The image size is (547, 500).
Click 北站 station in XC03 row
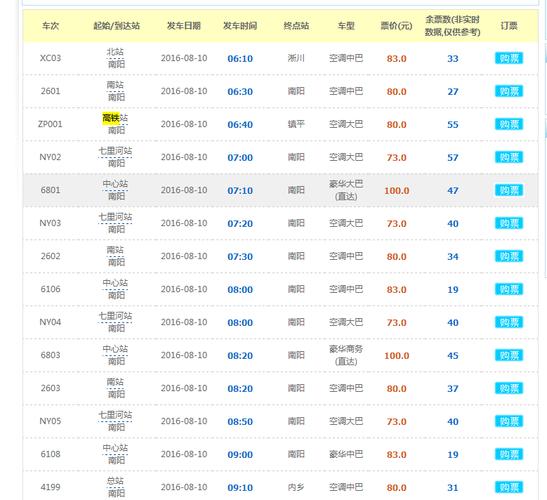tap(115, 52)
